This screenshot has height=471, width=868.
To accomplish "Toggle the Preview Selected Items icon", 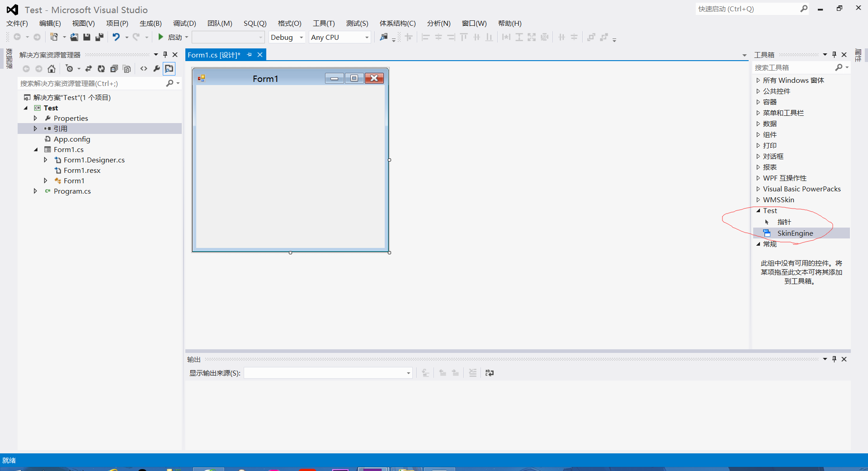I will coord(169,69).
